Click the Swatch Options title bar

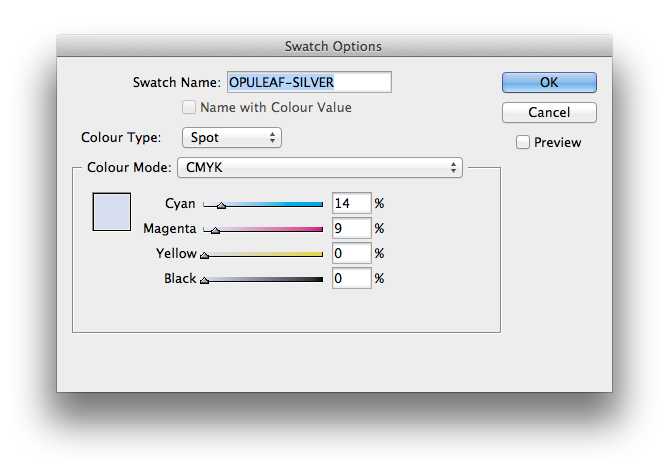pos(334,46)
